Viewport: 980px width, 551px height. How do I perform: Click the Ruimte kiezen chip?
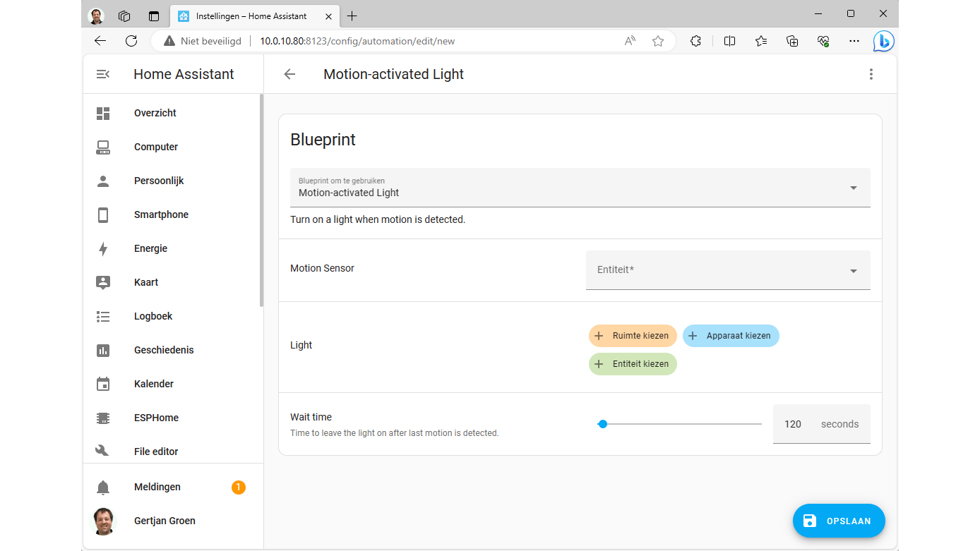pos(633,336)
